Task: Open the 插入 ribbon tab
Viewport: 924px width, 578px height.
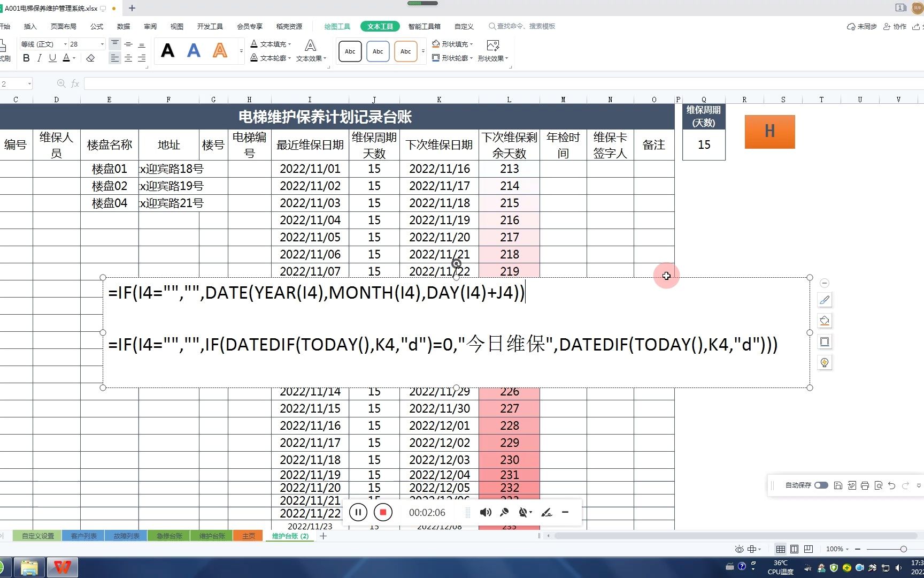Action: tap(30, 26)
